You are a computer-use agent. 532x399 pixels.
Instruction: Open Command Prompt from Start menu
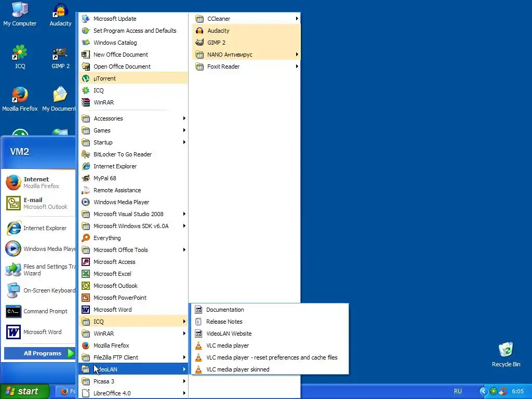tap(39, 311)
